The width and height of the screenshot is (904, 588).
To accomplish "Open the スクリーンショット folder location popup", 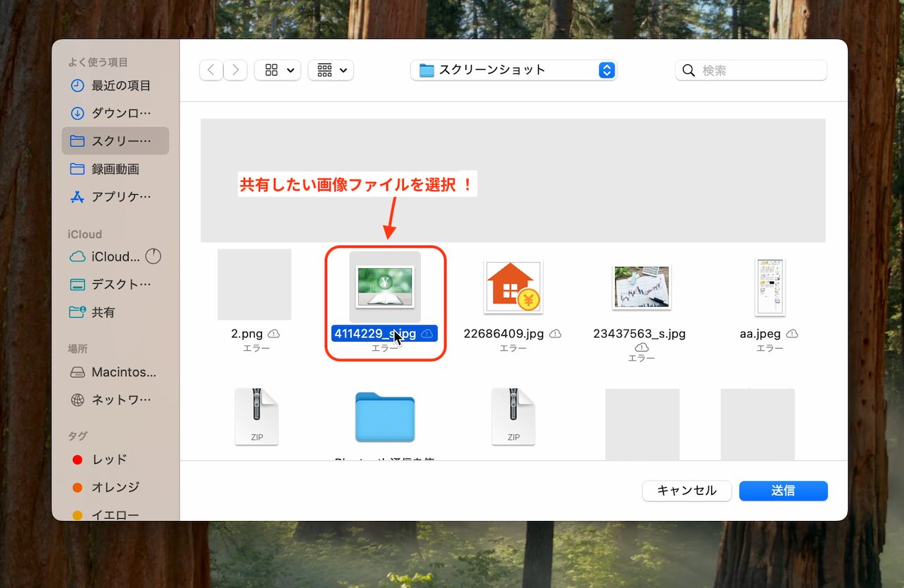I will pyautogui.click(x=513, y=70).
